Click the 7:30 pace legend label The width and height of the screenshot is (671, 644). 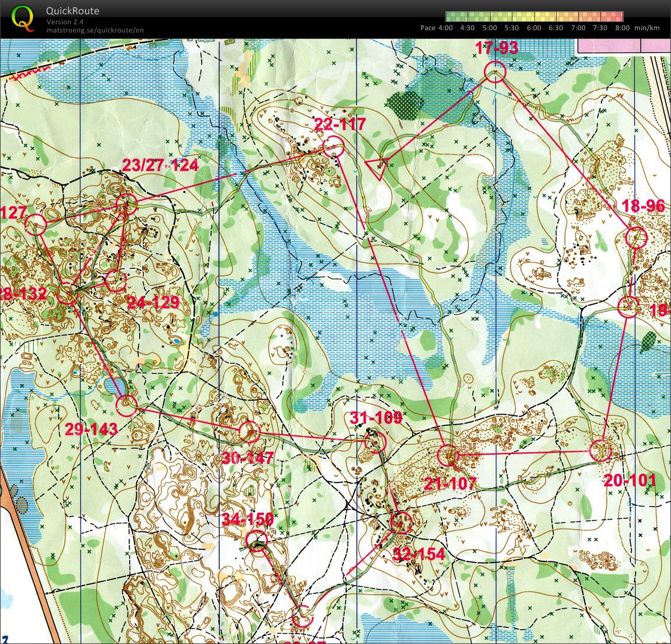pos(600,28)
